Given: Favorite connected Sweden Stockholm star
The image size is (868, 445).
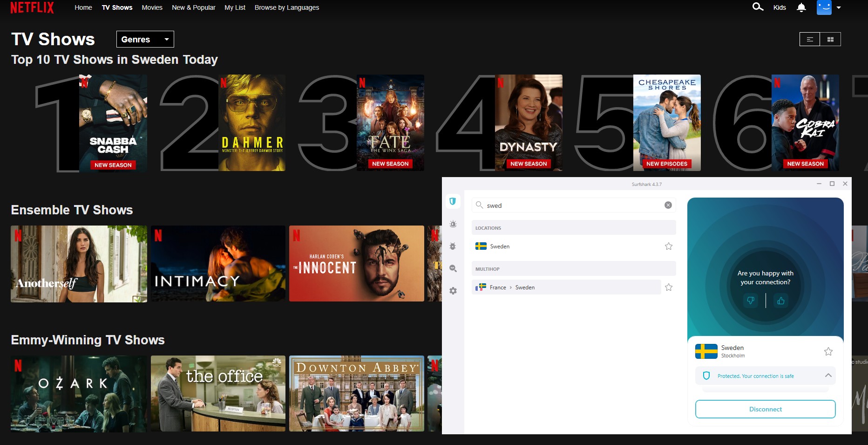Looking at the screenshot, I should [x=828, y=351].
